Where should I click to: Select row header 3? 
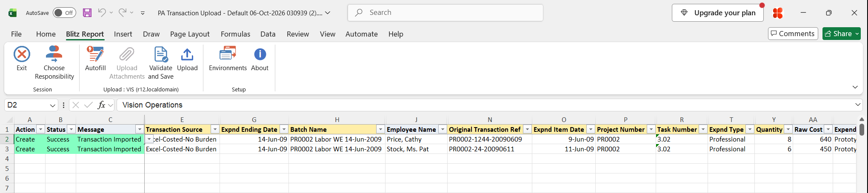pyautogui.click(x=7, y=149)
